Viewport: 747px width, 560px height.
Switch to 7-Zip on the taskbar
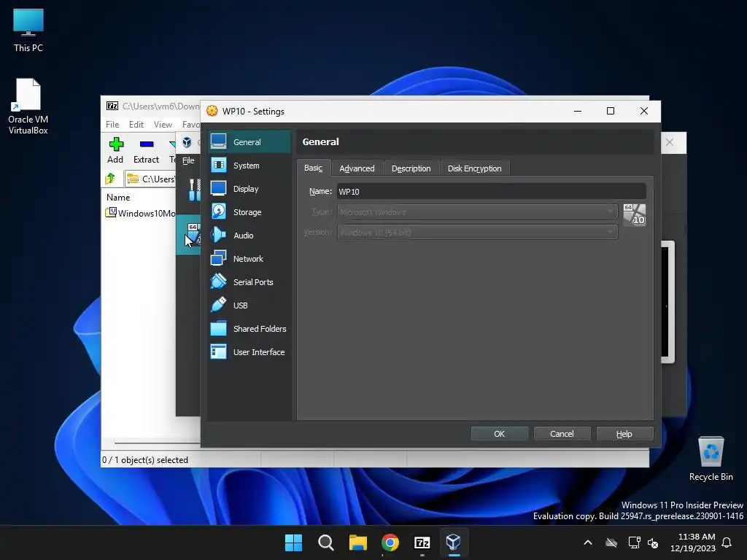click(x=422, y=542)
